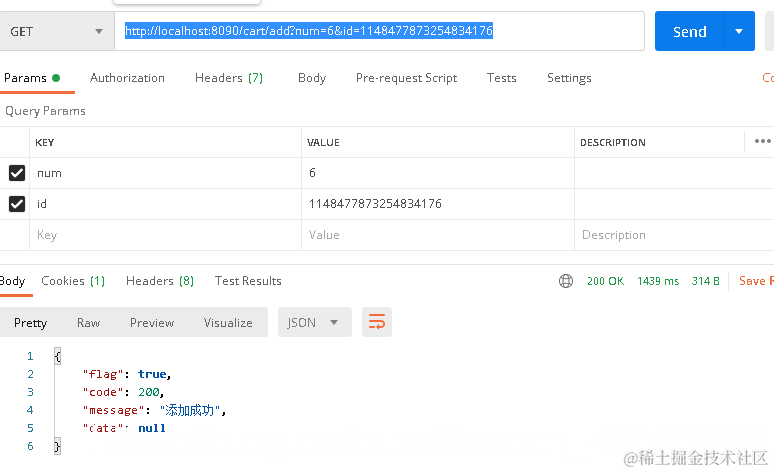Click the Save Response link
This screenshot has height=473, width=774.
[756, 281]
